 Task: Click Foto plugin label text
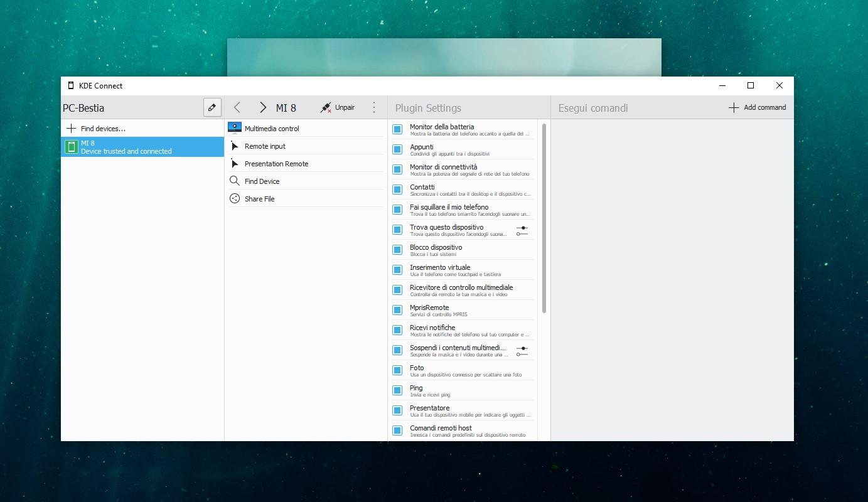(417, 368)
